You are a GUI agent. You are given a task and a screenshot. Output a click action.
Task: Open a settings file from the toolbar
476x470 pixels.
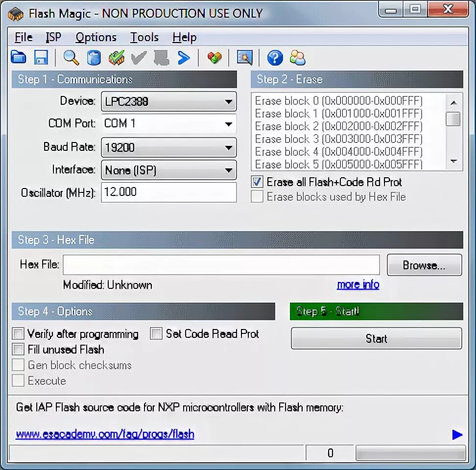[18, 58]
